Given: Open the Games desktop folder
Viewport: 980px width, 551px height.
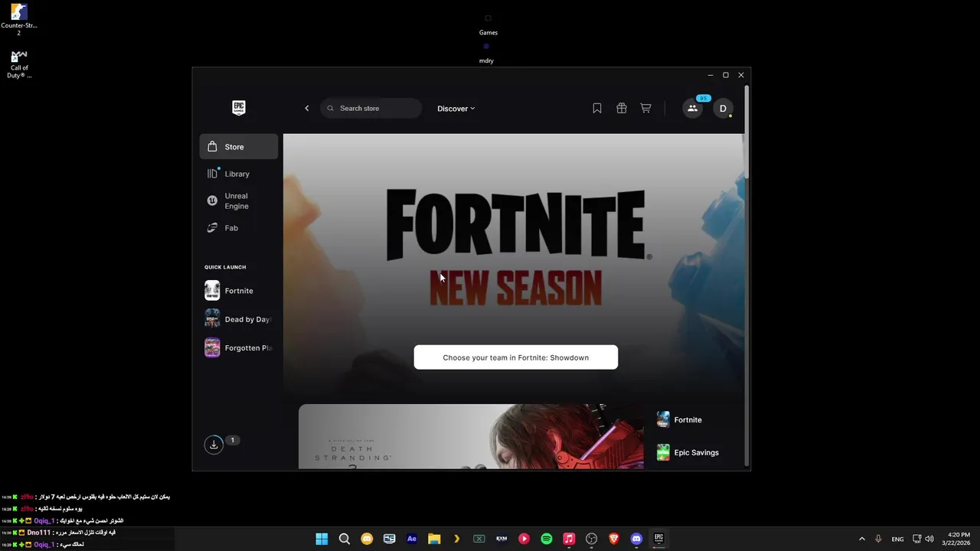Looking at the screenshot, I should point(488,24).
